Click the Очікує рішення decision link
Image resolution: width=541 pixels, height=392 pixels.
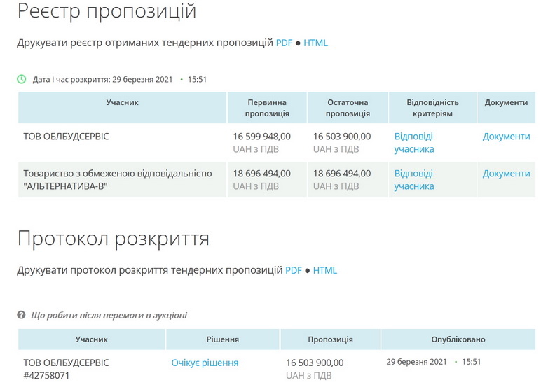(x=205, y=363)
